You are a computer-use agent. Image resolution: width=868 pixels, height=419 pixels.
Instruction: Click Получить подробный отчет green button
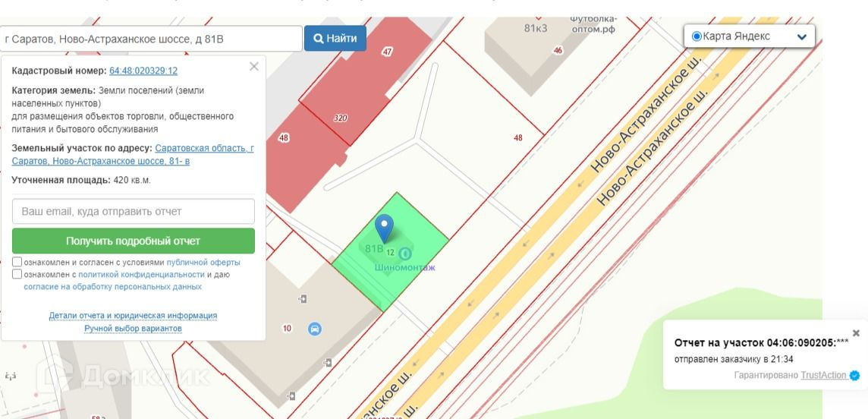[134, 241]
